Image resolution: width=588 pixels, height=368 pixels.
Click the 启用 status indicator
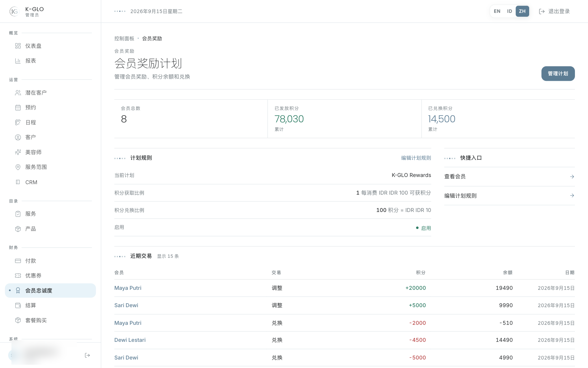(423, 228)
